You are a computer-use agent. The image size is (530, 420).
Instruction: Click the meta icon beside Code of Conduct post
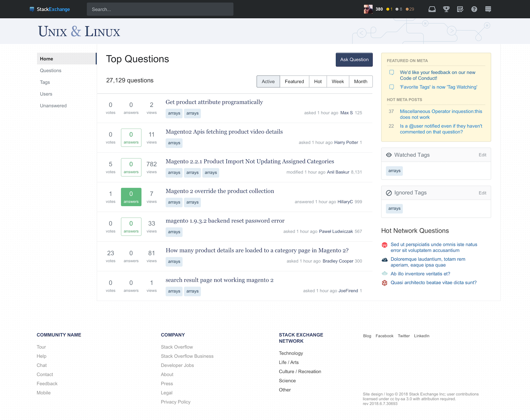click(x=392, y=72)
